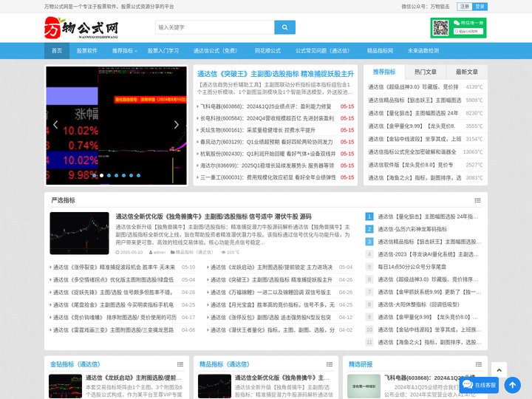Open 股票入门学习 nav item
This screenshot has height=399, width=532.
[163, 51]
